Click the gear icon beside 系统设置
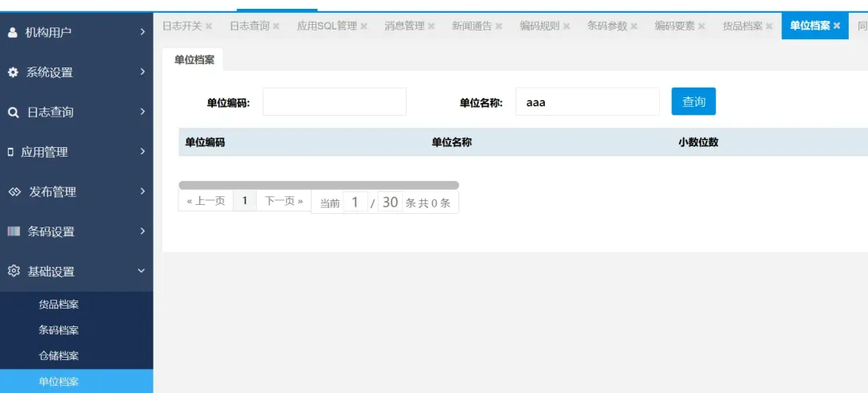Viewport: 868px width, 393px height. point(13,72)
